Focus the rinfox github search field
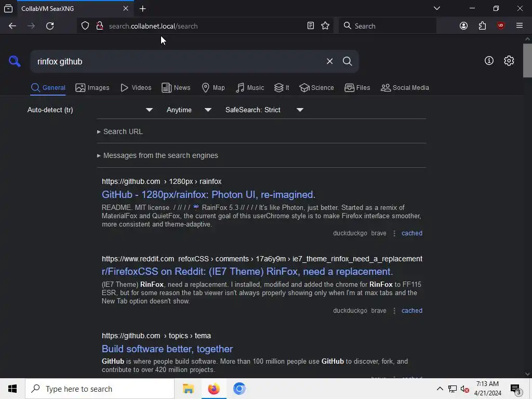This screenshot has height=399, width=532. click(x=178, y=61)
